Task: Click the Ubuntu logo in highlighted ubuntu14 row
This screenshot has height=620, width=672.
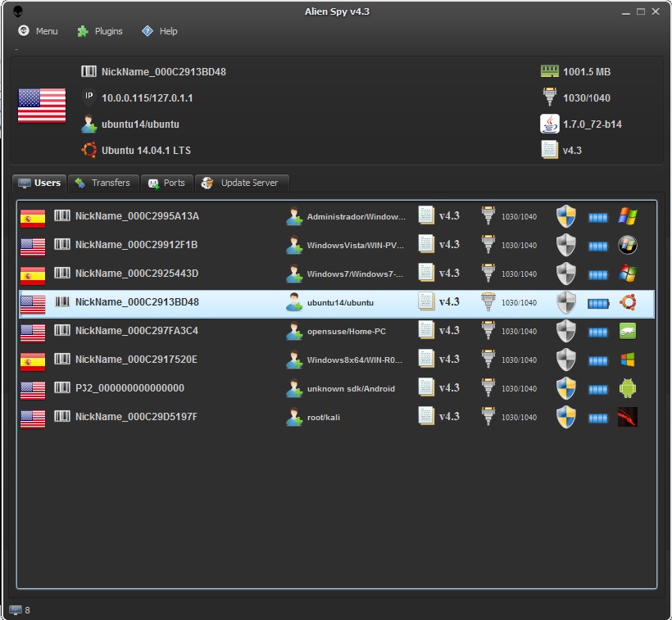Action: [628, 302]
